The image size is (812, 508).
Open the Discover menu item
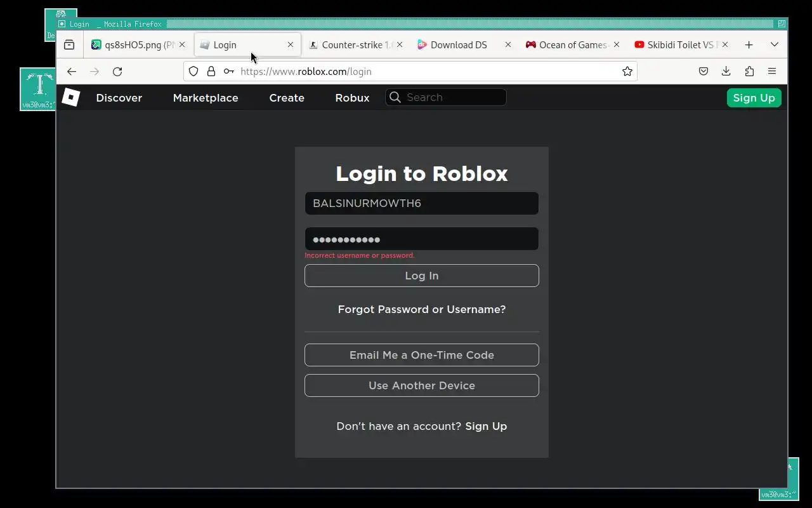point(119,98)
